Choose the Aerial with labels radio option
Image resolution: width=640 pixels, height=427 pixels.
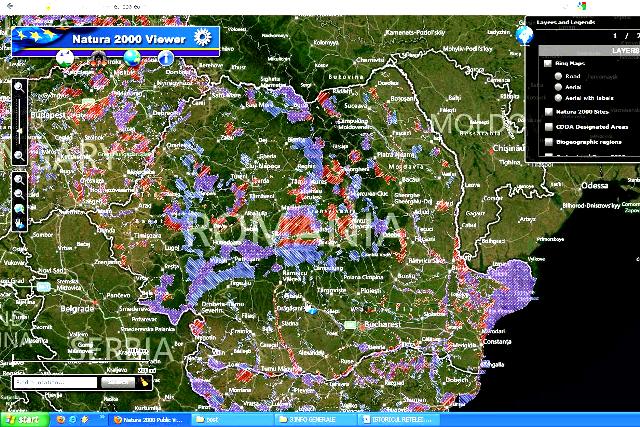[x=557, y=98]
